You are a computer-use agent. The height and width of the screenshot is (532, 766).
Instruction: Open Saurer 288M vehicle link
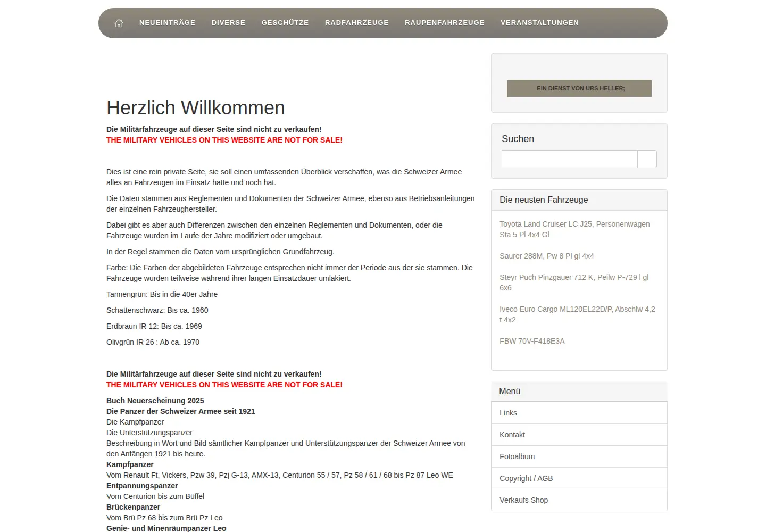tap(547, 256)
